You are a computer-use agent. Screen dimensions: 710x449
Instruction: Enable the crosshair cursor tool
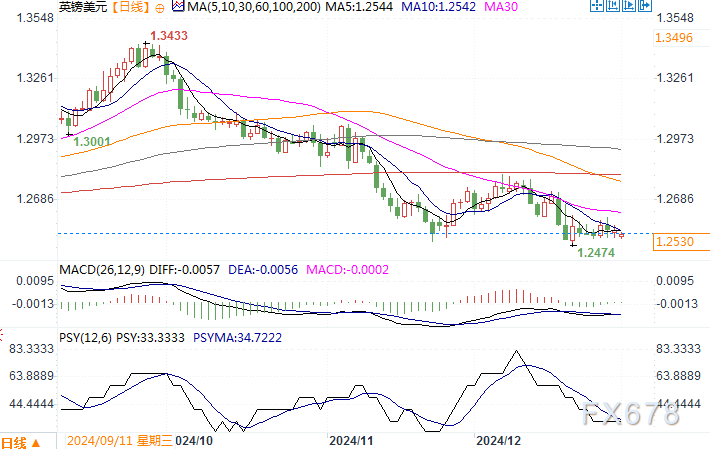tap(597, 5)
